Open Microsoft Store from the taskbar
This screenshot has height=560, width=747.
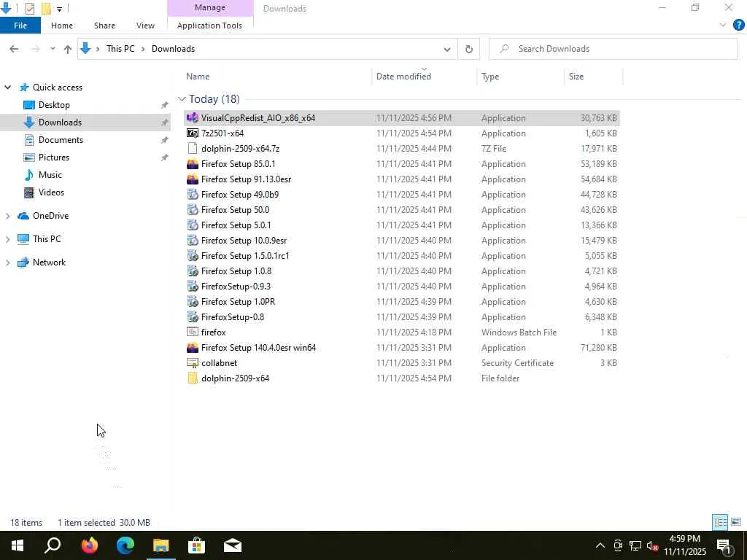tap(196, 545)
